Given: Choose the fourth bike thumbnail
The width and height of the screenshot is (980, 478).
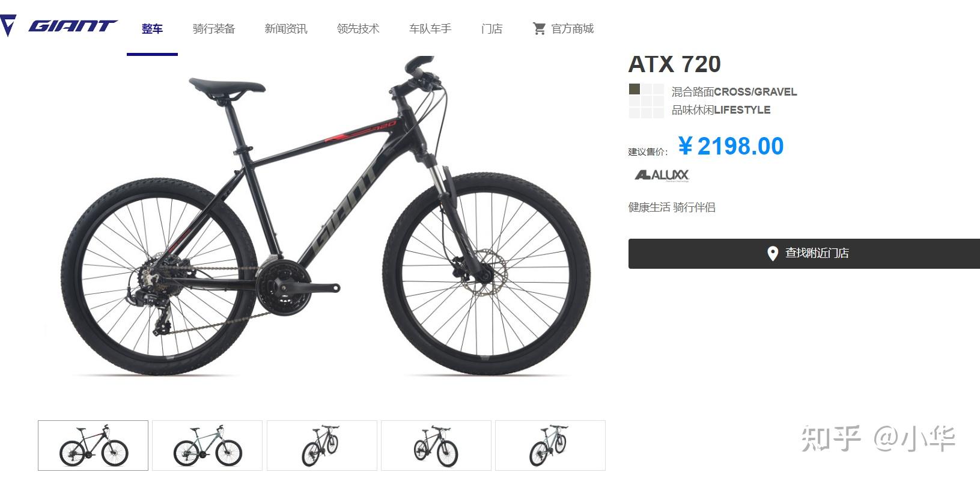Looking at the screenshot, I should 436,445.
